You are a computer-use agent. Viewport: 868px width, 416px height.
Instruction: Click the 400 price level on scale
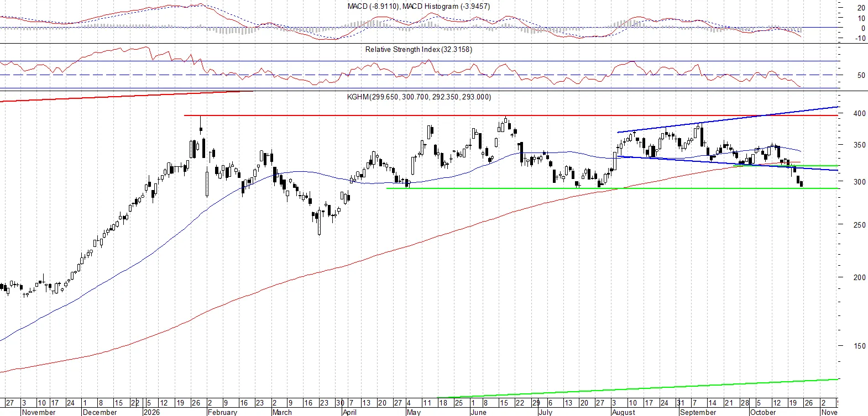(859, 113)
